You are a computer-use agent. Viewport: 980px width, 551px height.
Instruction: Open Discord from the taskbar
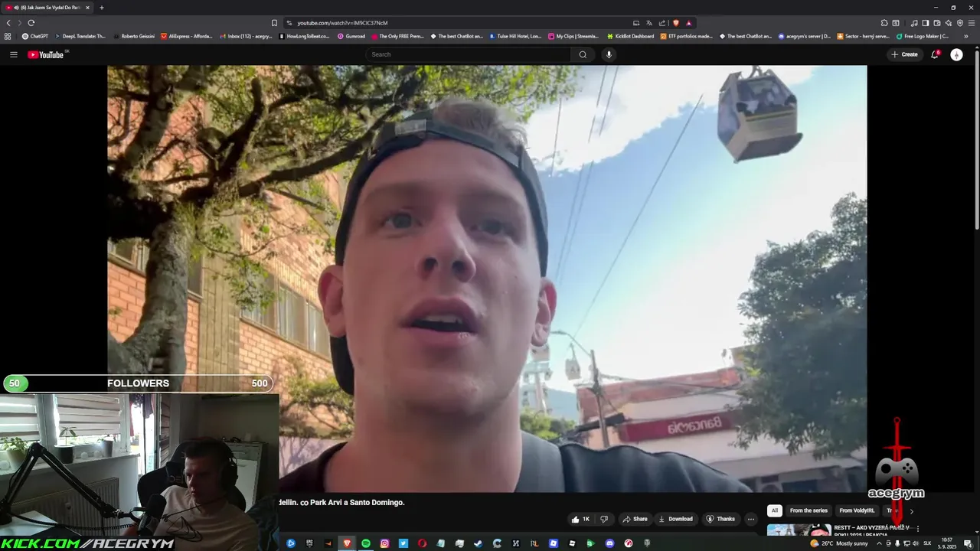click(x=609, y=543)
